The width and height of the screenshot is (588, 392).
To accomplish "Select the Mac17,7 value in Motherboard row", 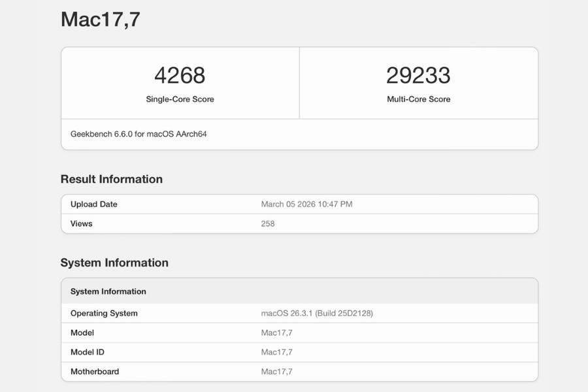I will pos(277,372).
